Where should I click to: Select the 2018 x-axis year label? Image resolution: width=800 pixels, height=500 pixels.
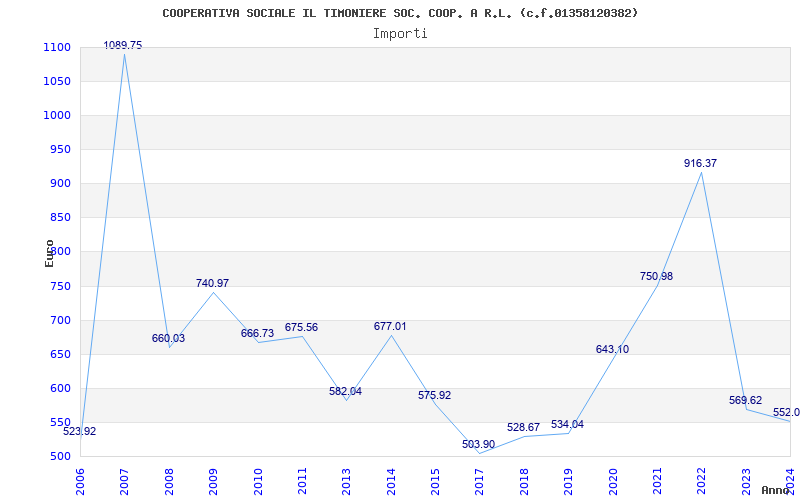click(524, 482)
